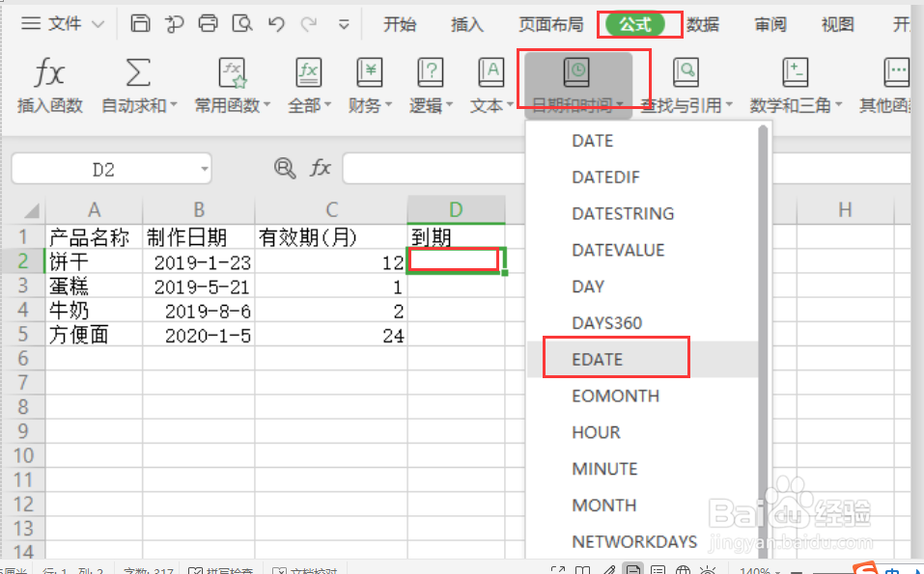Image resolution: width=924 pixels, height=574 pixels.
Task: Open the 常用函数 dropdown arrow
Action: (x=266, y=106)
